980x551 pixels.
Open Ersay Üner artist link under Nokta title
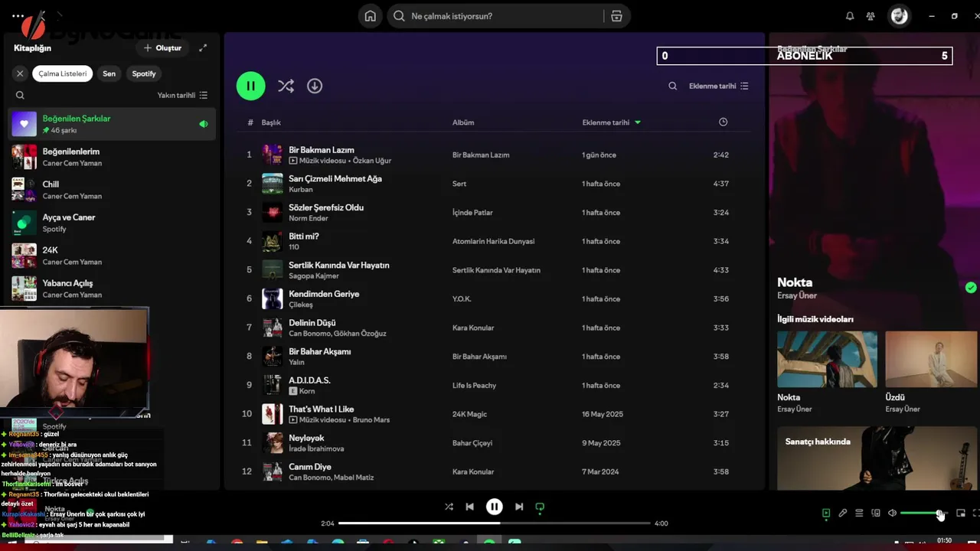click(x=797, y=296)
